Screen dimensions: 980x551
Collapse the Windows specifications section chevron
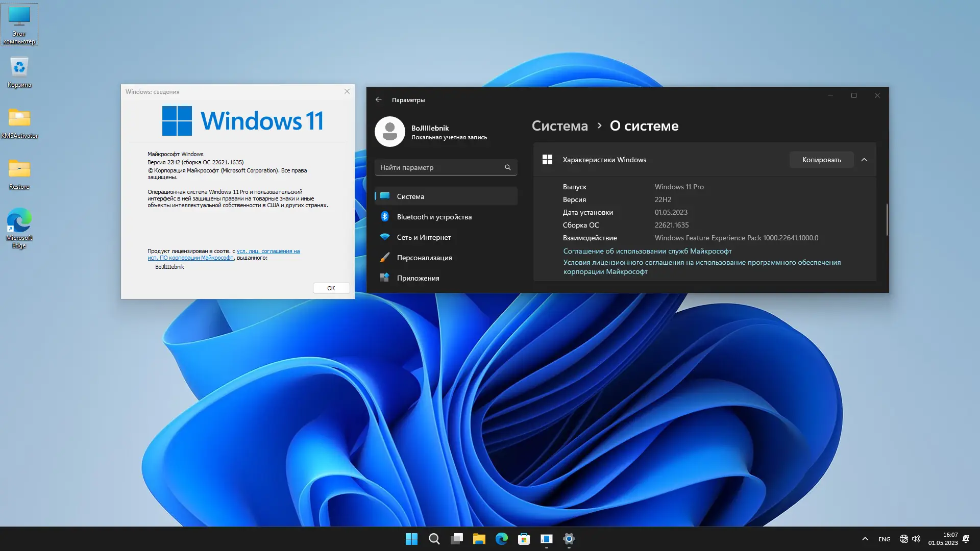pyautogui.click(x=864, y=160)
